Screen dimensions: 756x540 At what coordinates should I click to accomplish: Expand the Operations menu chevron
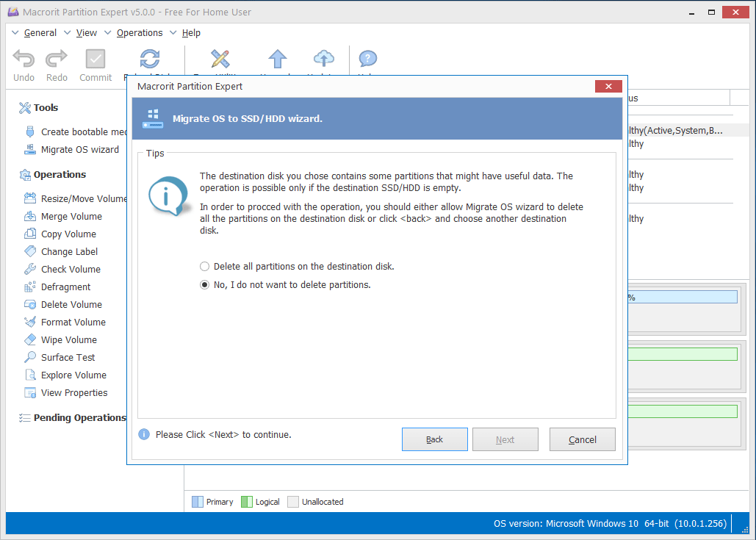107,33
